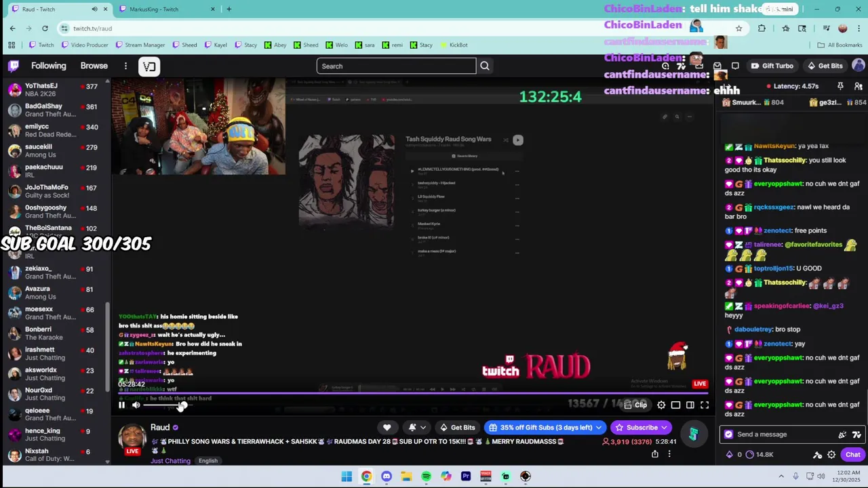Image resolution: width=868 pixels, height=488 pixels.
Task: Open the All Bookmarks folder
Action: 840,45
